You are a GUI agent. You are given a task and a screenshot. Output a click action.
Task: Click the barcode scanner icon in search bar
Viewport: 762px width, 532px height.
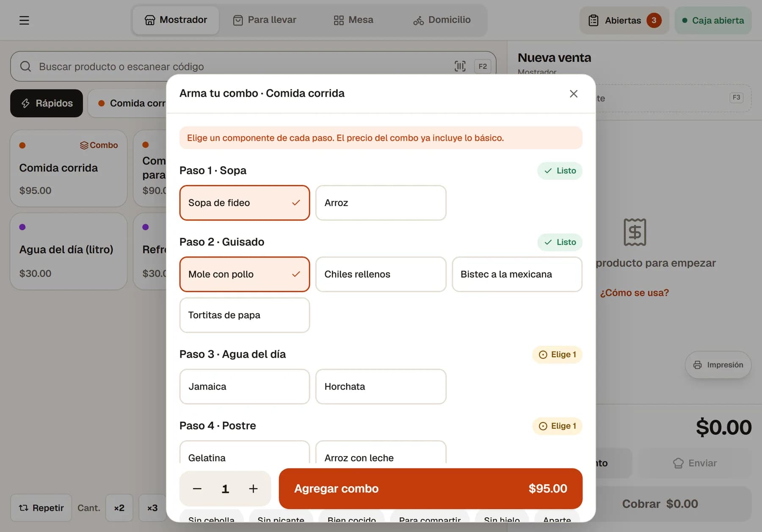(x=460, y=66)
